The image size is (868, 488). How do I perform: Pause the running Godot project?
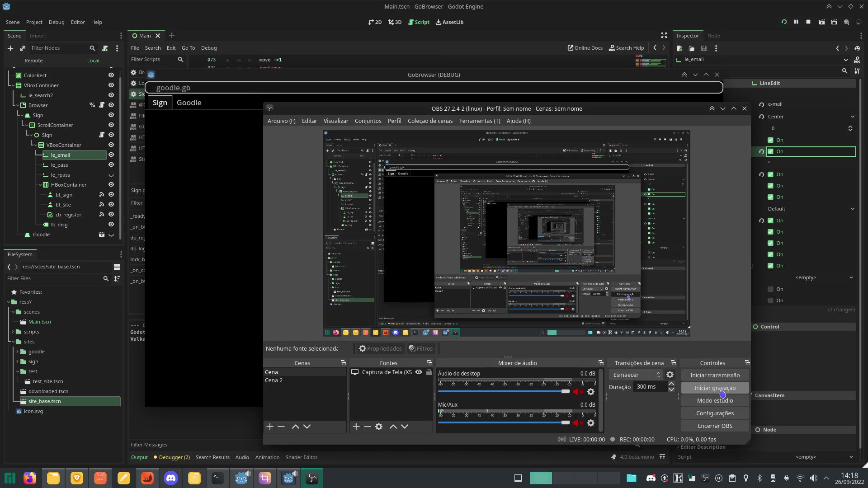tap(796, 22)
